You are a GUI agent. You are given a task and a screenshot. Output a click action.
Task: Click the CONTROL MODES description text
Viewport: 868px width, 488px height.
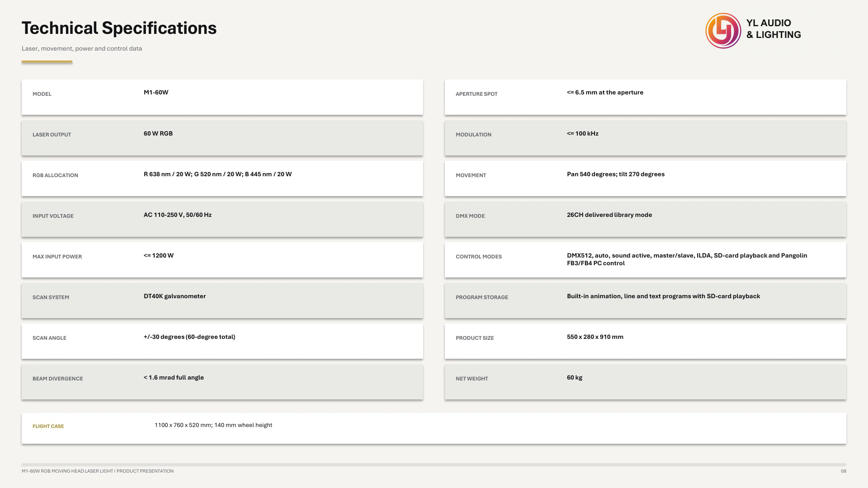(x=687, y=259)
